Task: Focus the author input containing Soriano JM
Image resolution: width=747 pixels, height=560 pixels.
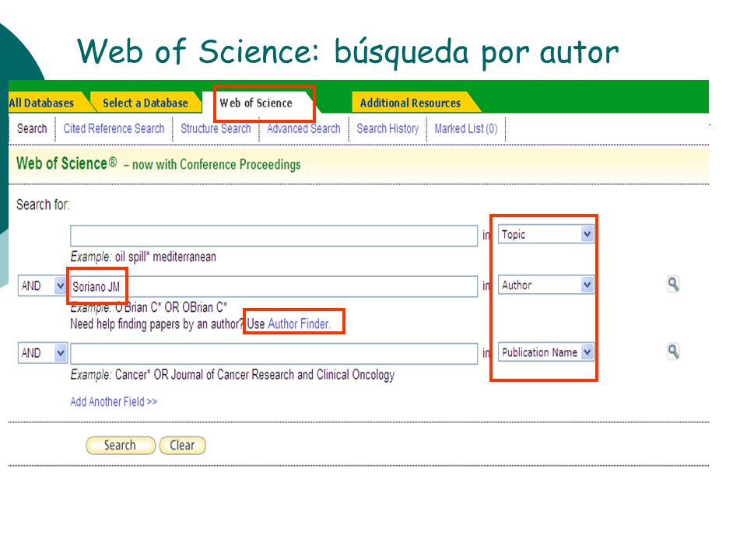Action: [x=274, y=286]
